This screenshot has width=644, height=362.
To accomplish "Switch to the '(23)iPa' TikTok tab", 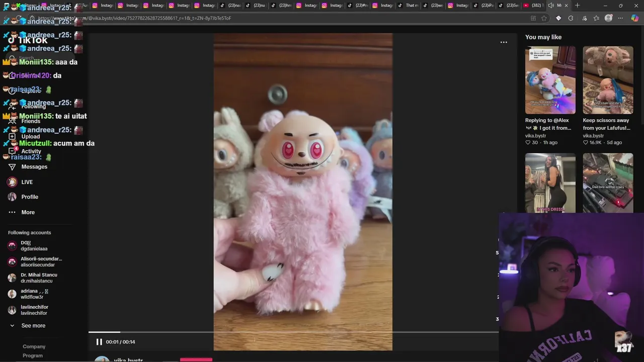I will [483, 6].
